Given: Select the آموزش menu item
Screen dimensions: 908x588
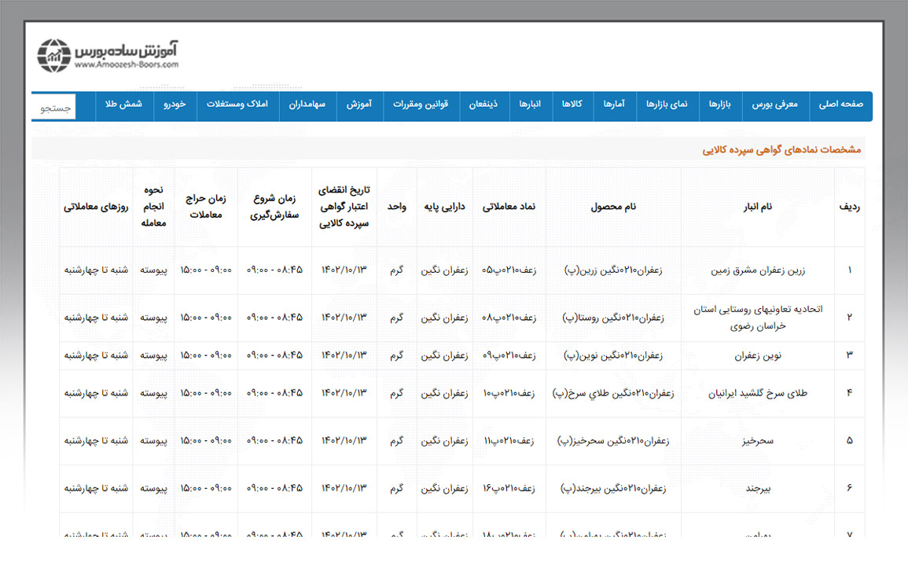Looking at the screenshot, I should pos(359,105).
